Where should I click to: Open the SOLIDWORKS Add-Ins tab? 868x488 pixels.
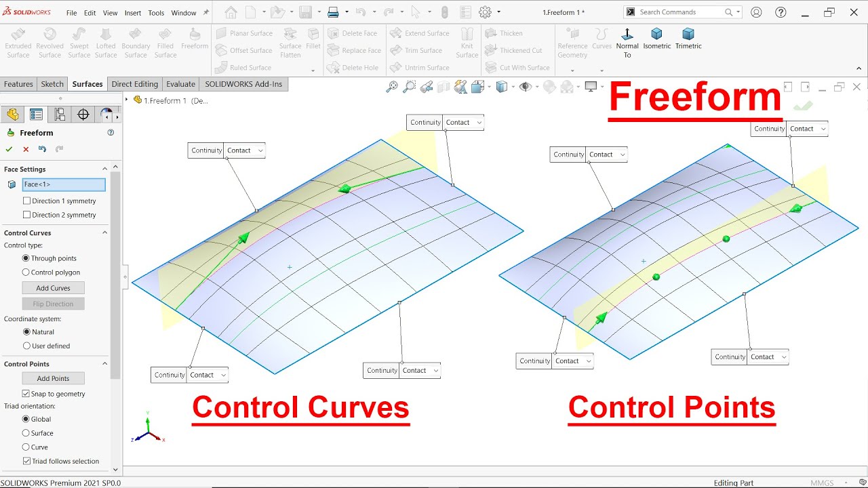243,84
